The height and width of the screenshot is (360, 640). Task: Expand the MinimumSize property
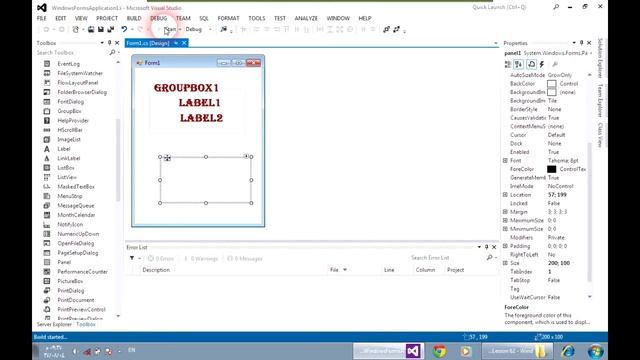pos(505,229)
